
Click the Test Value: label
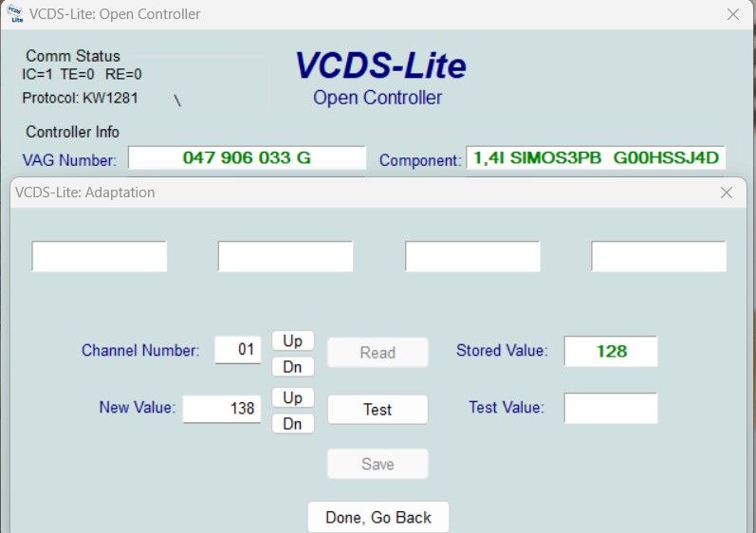(x=507, y=407)
